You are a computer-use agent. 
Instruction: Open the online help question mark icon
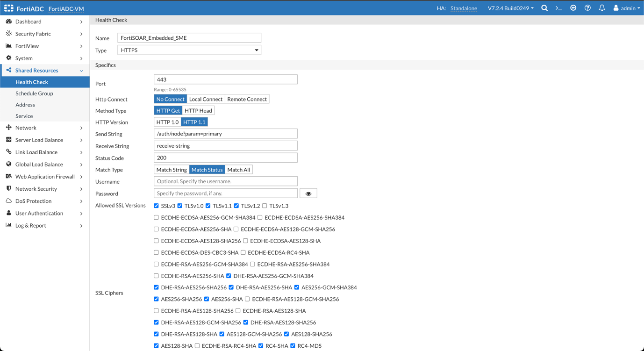pyautogui.click(x=587, y=8)
